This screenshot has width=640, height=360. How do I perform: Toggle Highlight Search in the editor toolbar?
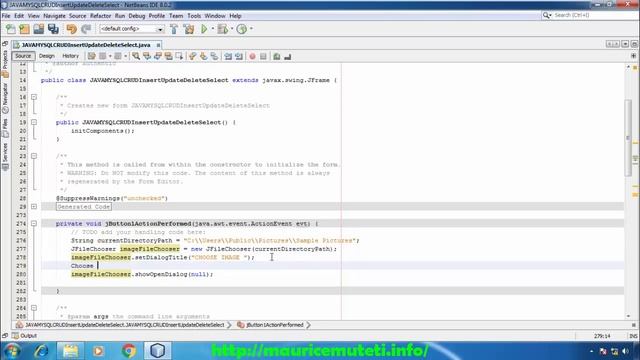coord(168,56)
